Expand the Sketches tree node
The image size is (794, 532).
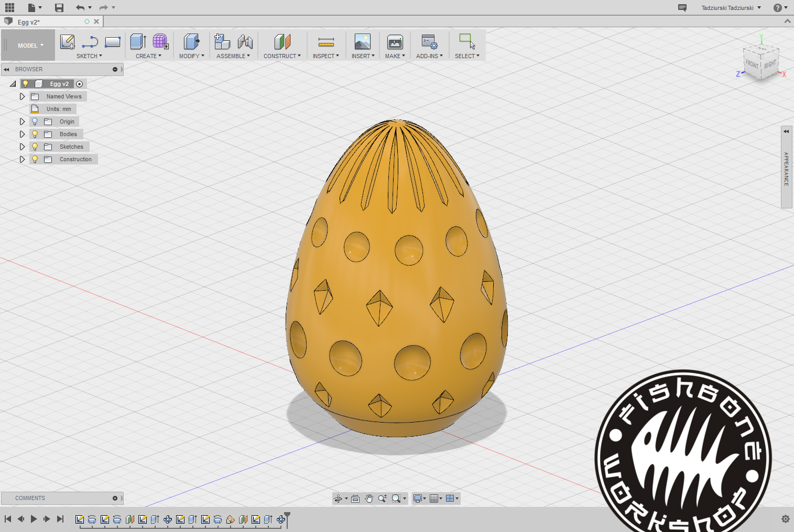point(22,147)
